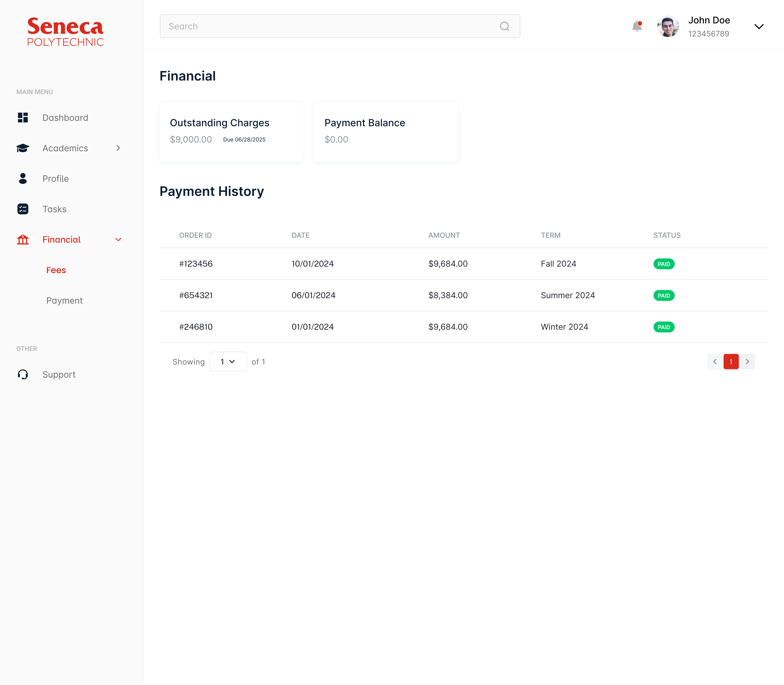Click the Seneca Polytechnic logo
Viewport: 784px width, 685px height.
tap(65, 32)
